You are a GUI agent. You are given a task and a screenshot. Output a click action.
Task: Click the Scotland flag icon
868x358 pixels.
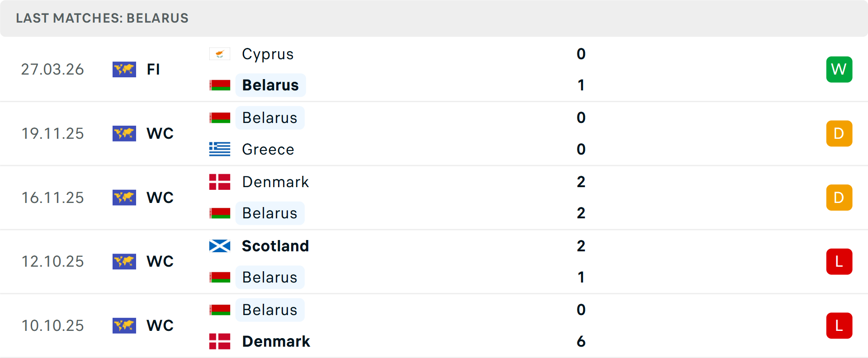[x=220, y=246]
